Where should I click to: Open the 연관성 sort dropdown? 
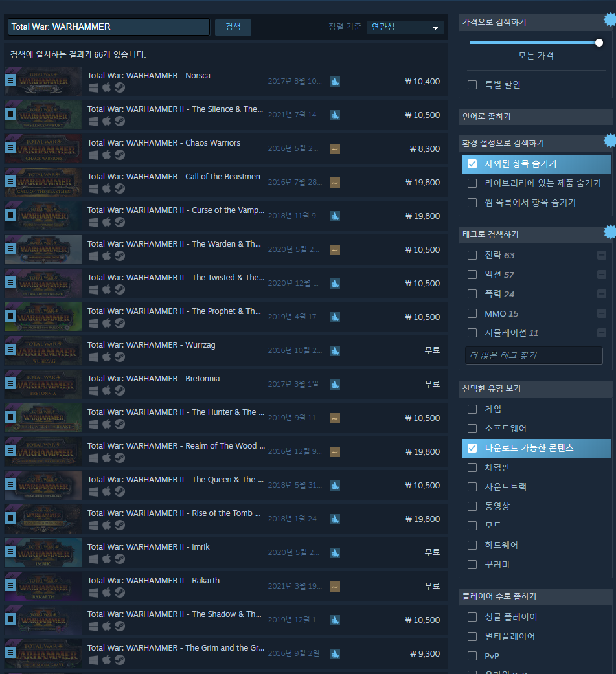405,27
